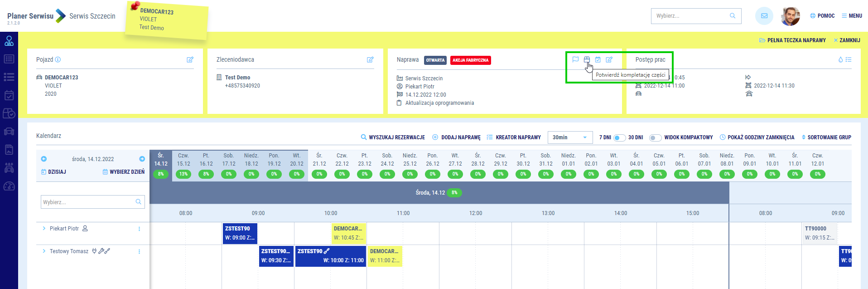Click Dodaj naprawę button

pos(457,137)
